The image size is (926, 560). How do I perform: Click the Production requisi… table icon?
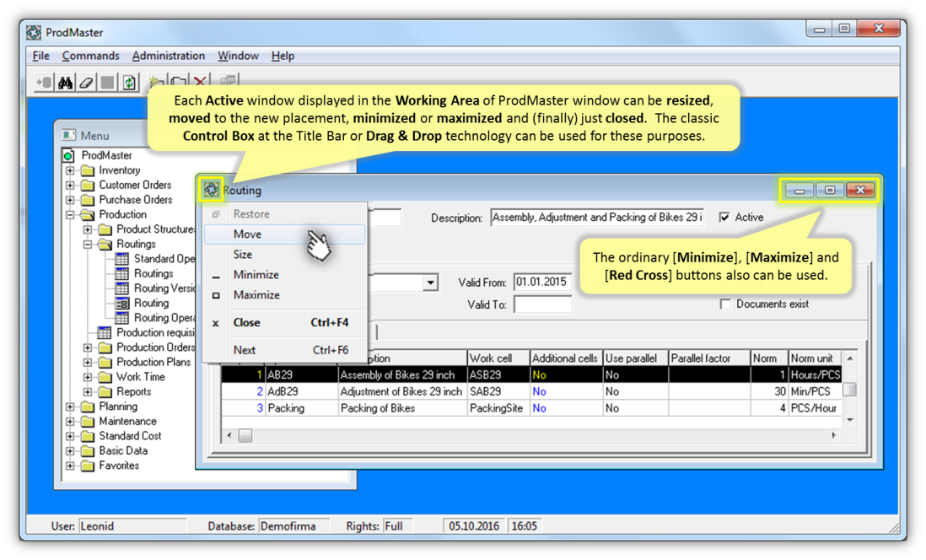(104, 332)
